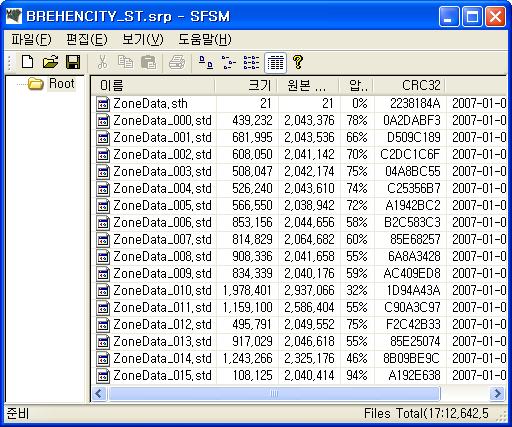Select the Root tree node label
This screenshot has height=427, width=512.
[x=62, y=84]
